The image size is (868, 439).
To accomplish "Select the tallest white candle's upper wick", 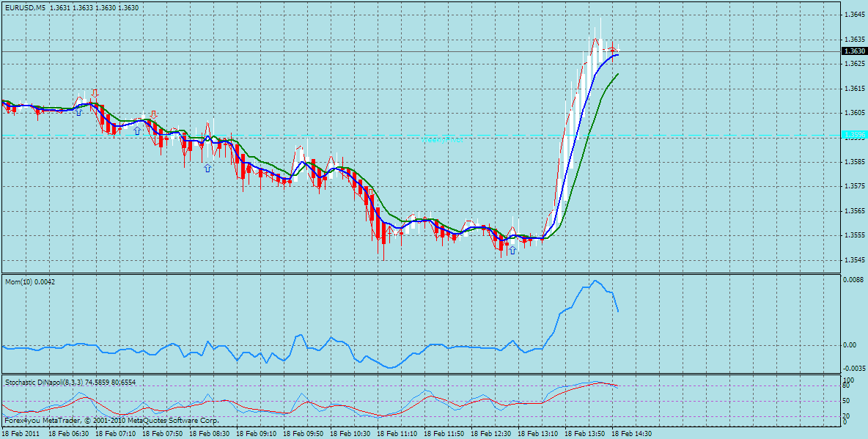I will pyautogui.click(x=600, y=28).
